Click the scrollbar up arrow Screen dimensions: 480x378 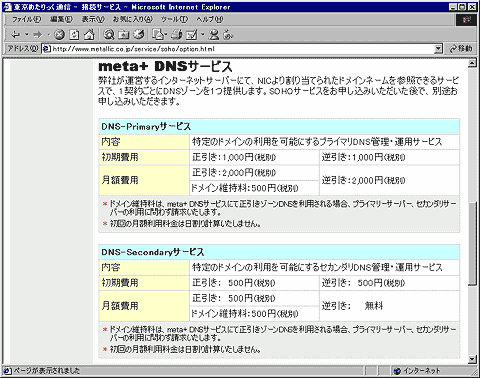(472, 63)
